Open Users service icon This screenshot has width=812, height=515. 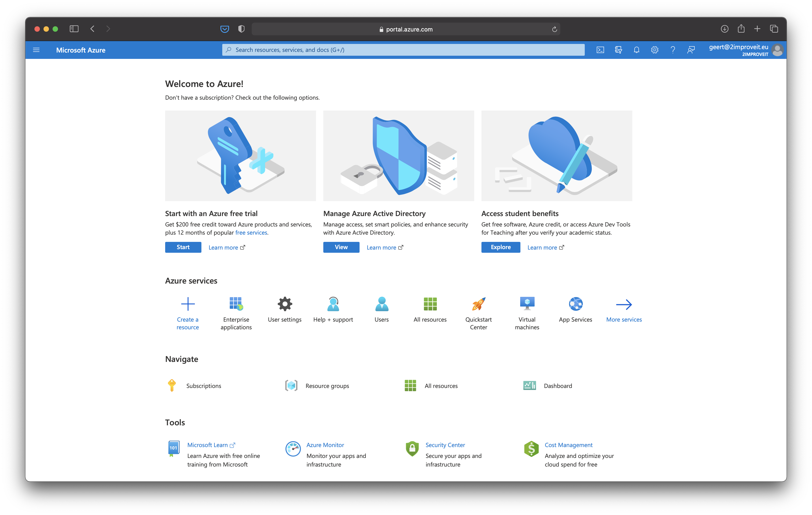(382, 304)
